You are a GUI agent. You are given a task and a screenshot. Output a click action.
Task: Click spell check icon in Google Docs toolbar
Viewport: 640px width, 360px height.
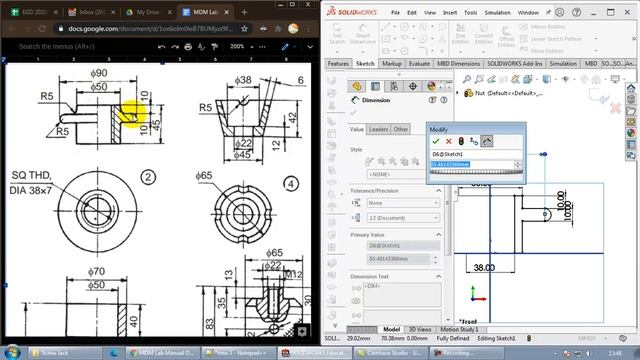[x=201, y=47]
